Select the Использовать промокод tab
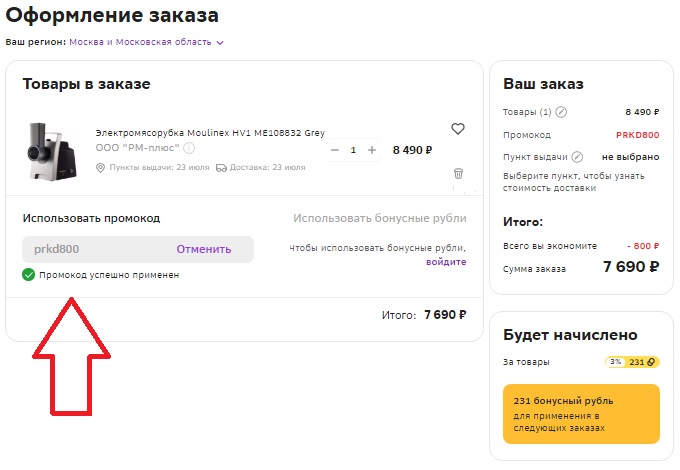The height and width of the screenshot is (470, 680). point(92,218)
